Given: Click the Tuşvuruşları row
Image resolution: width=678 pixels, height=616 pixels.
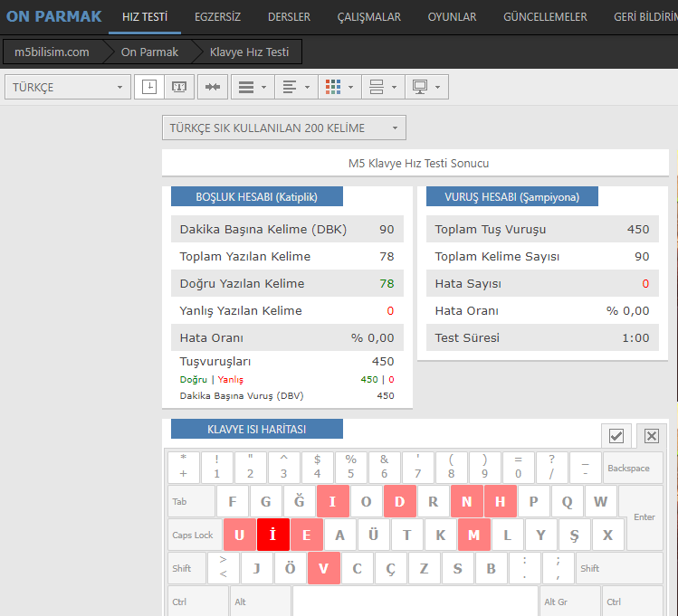Looking at the screenshot, I should click(x=287, y=361).
